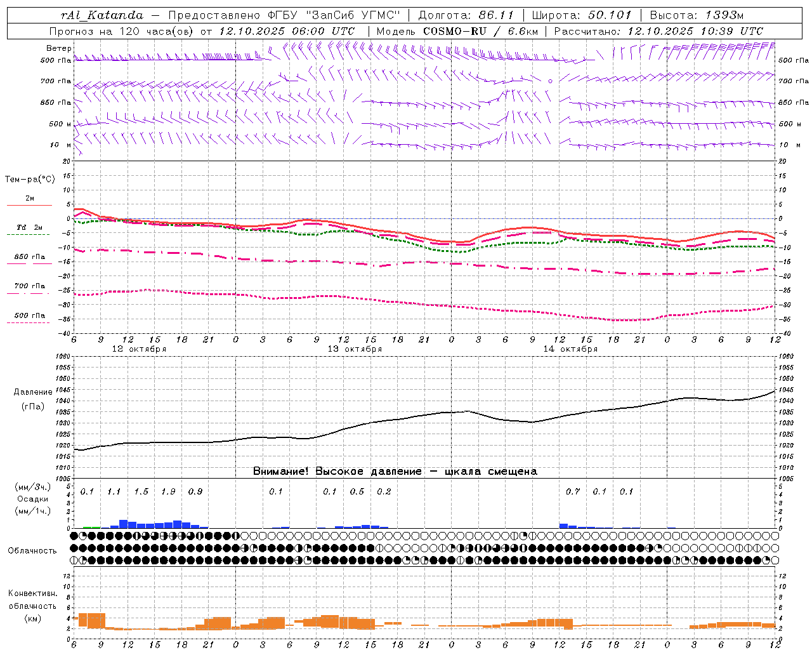
Task: Click 'Внимание! Высокое давление' warning text
Action: click(x=337, y=472)
